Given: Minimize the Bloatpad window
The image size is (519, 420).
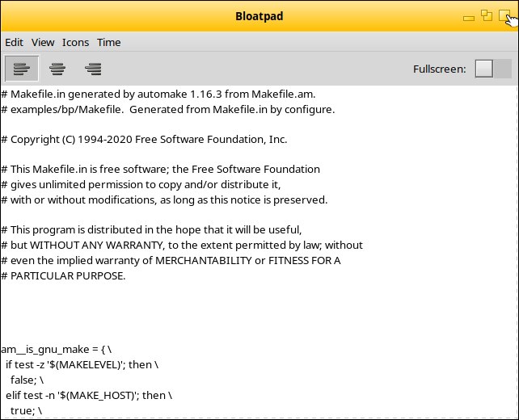Looking at the screenshot, I should click(x=469, y=18).
